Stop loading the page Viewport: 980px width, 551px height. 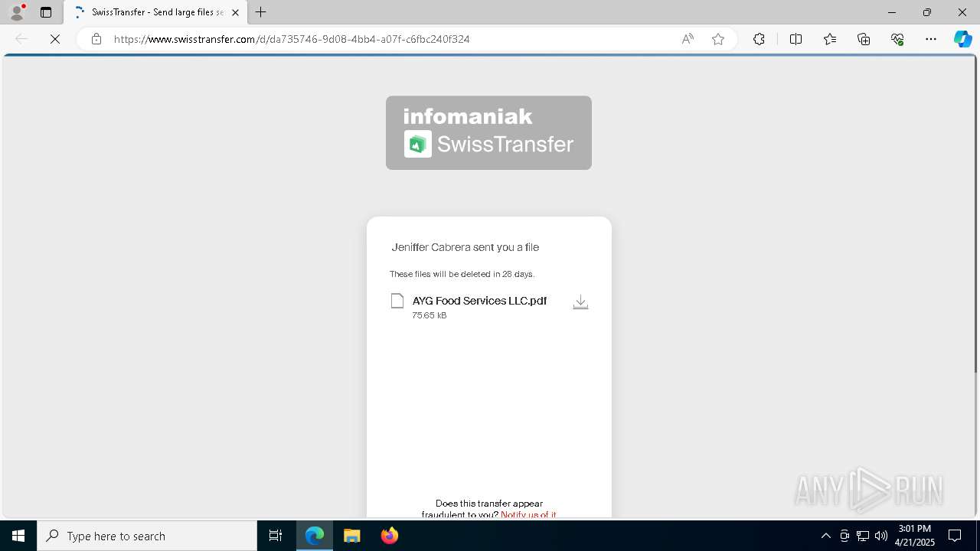tap(55, 39)
